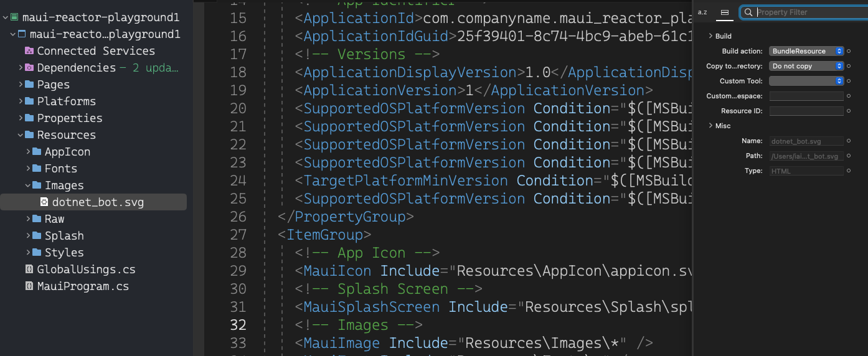The height and width of the screenshot is (356, 868).
Task: Open the Build action BundleResource dropdown
Action: (x=806, y=51)
